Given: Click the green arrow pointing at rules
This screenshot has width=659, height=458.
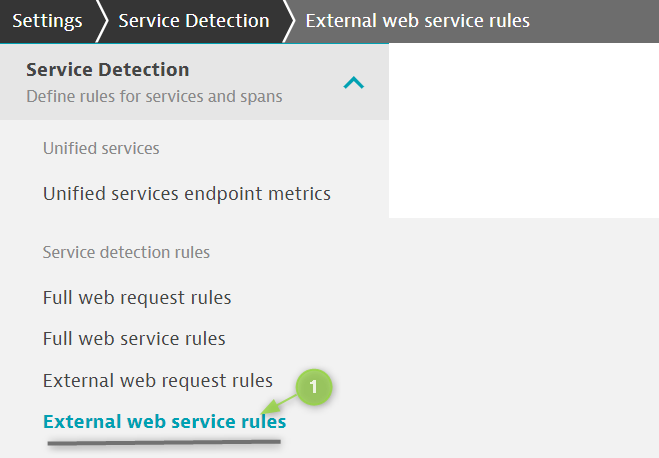Looking at the screenshot, I should click(x=279, y=404).
